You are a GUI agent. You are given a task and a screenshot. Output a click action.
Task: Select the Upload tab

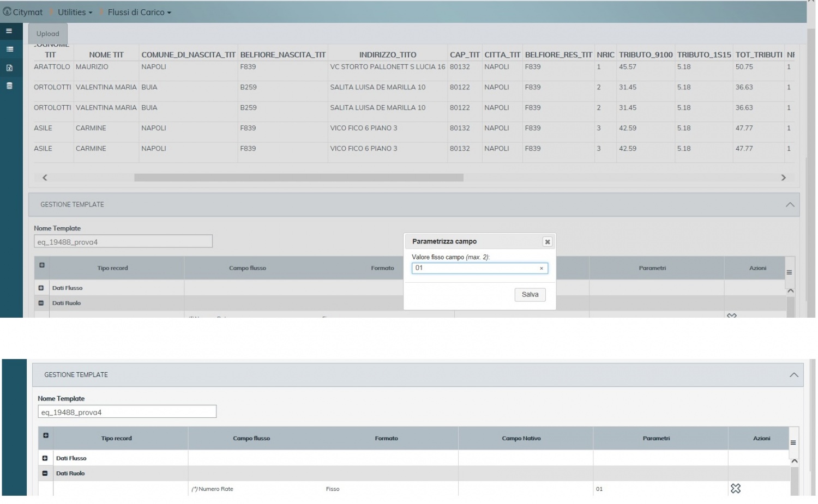(x=48, y=34)
